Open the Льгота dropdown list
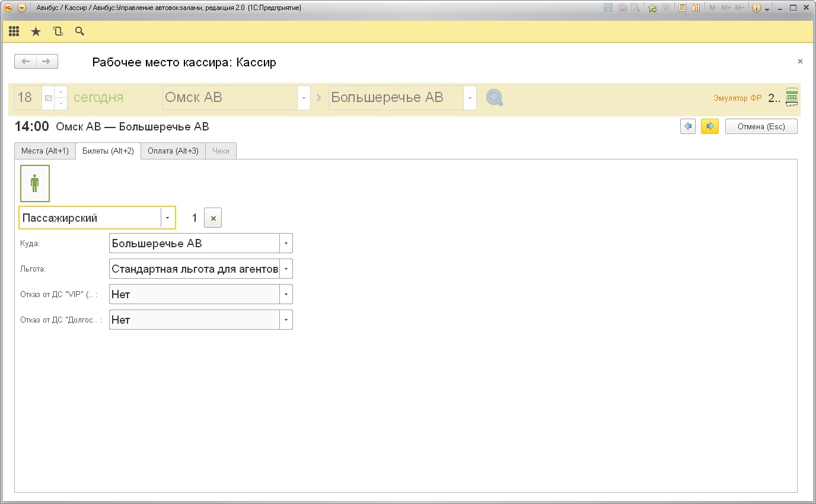816x504 pixels. [286, 269]
